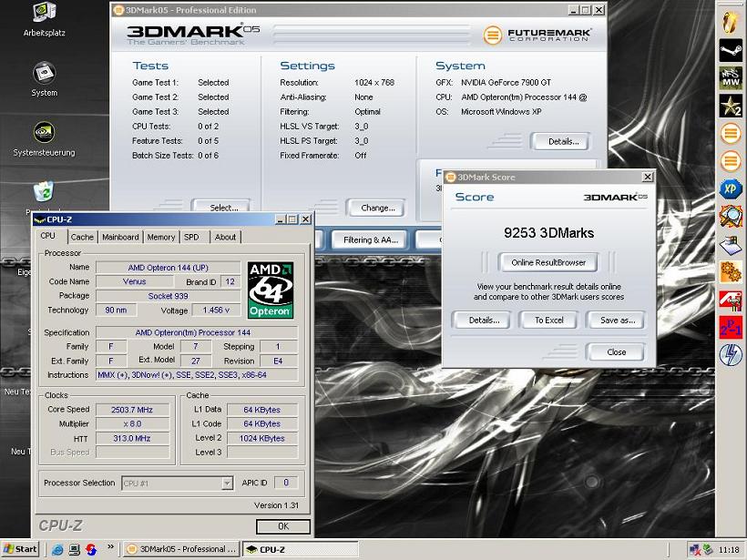The width and height of the screenshot is (747, 560).
Task: Click the Futuremark Corporation logo
Action: click(537, 35)
